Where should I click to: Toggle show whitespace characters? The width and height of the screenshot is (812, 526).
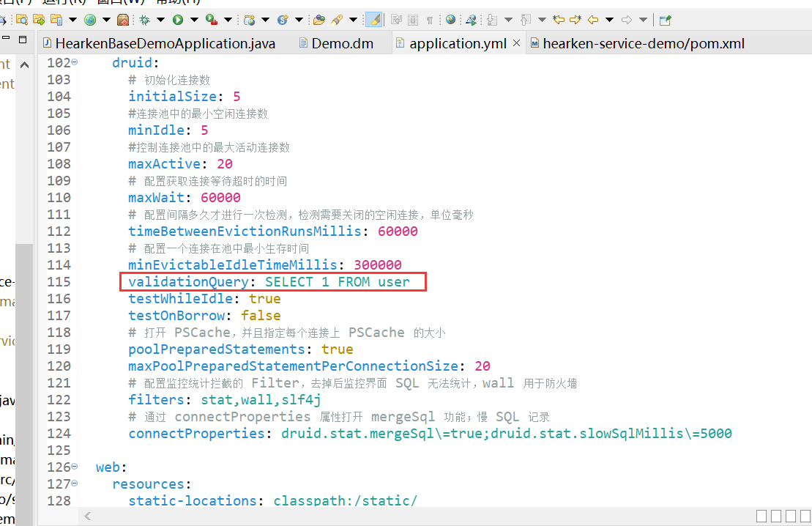pyautogui.click(x=430, y=20)
